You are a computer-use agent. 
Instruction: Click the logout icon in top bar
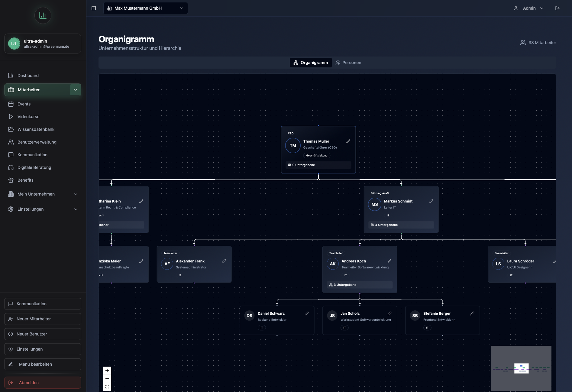(x=557, y=8)
